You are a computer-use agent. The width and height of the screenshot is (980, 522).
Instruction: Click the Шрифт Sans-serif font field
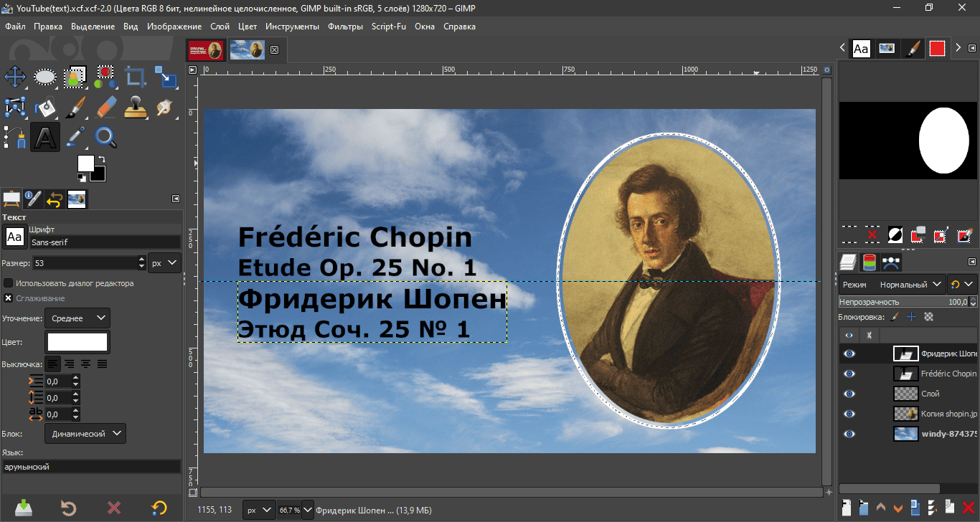pos(105,242)
